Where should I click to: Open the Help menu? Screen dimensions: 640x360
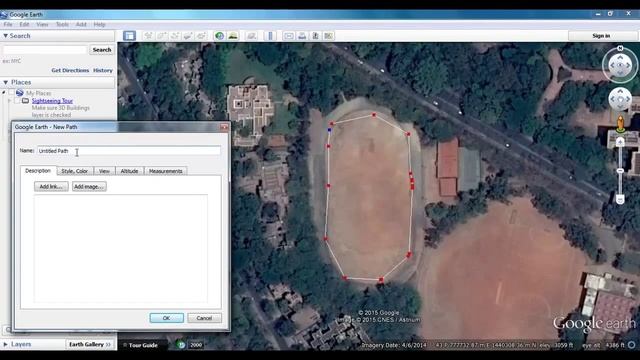tap(99, 24)
